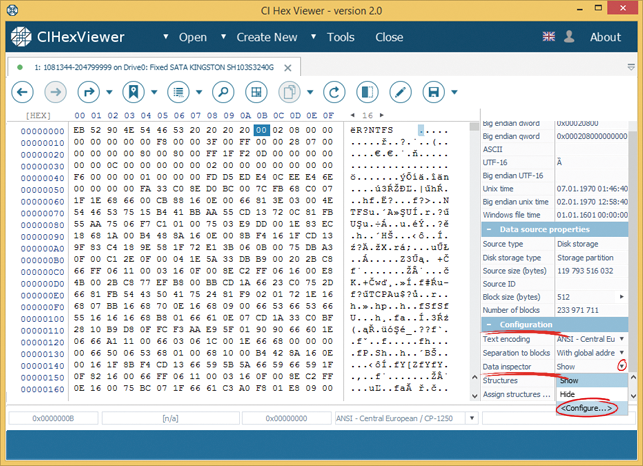Open the Open menu
Viewport: 643px width, 466px height.
click(193, 37)
